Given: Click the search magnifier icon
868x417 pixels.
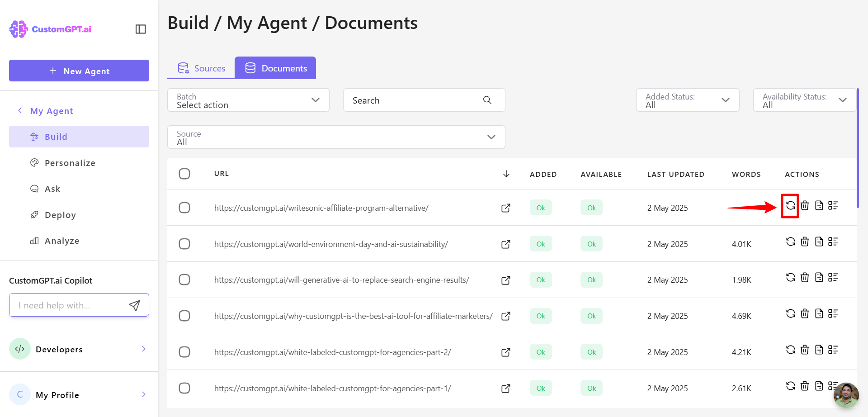Looking at the screenshot, I should [x=487, y=100].
